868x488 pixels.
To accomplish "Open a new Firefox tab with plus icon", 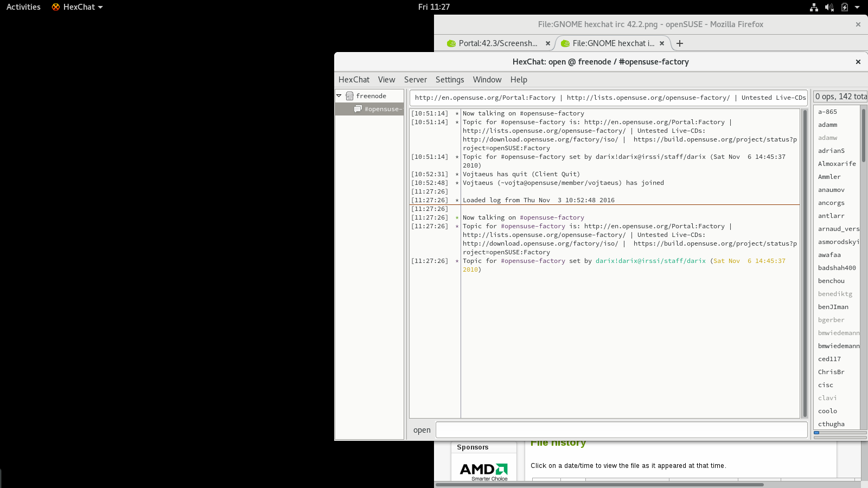I will tap(680, 43).
